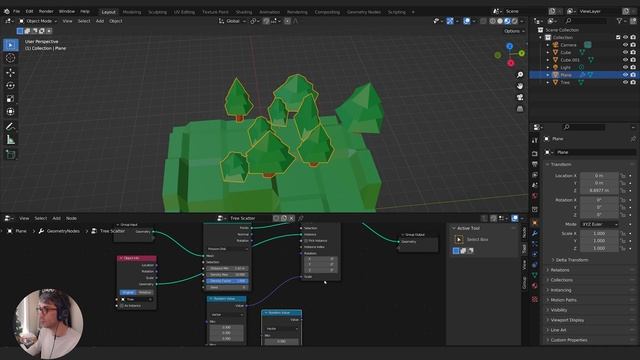
Task: Switch to the Geometry Nodes workspace tab
Action: coord(364,12)
